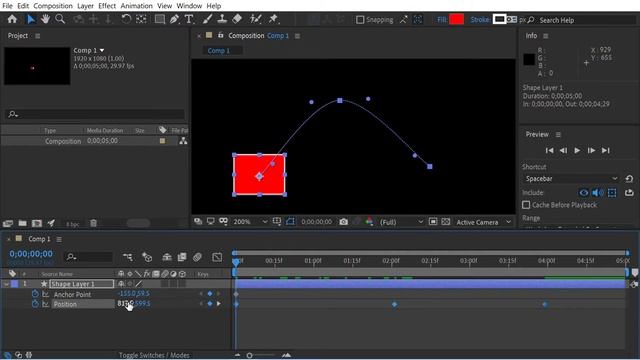Open composition mini-flowchart in timeline
640x360 pixels.
click(x=128, y=257)
